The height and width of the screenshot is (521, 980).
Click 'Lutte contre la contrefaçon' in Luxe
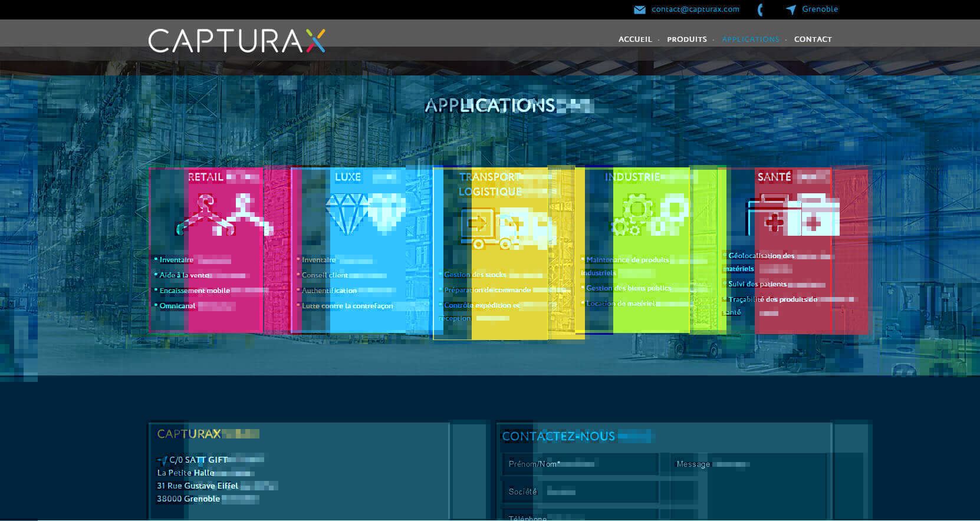pyautogui.click(x=347, y=306)
